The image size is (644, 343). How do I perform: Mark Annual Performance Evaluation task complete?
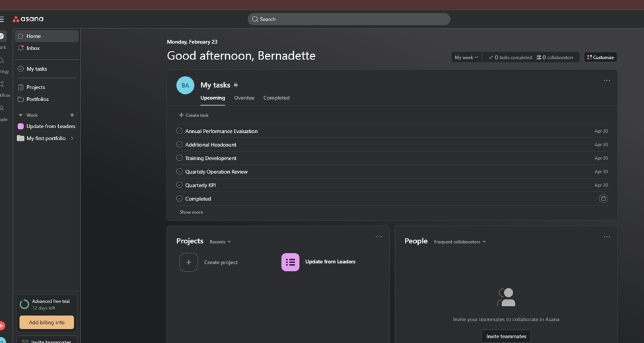coord(179,131)
